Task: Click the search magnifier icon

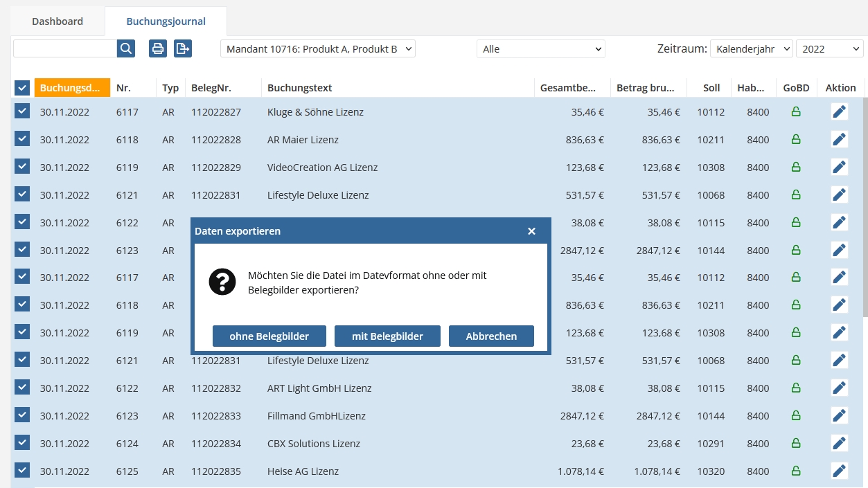Action: click(126, 48)
